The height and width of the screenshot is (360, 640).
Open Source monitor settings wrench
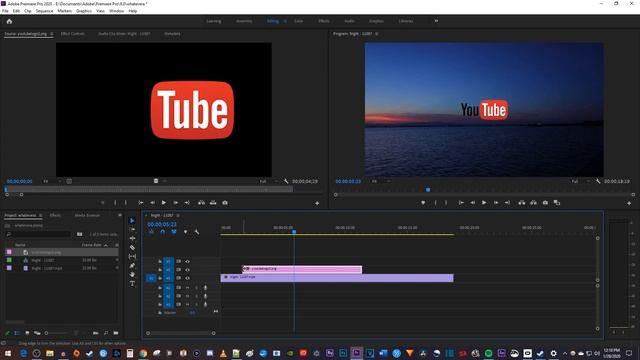(x=286, y=181)
